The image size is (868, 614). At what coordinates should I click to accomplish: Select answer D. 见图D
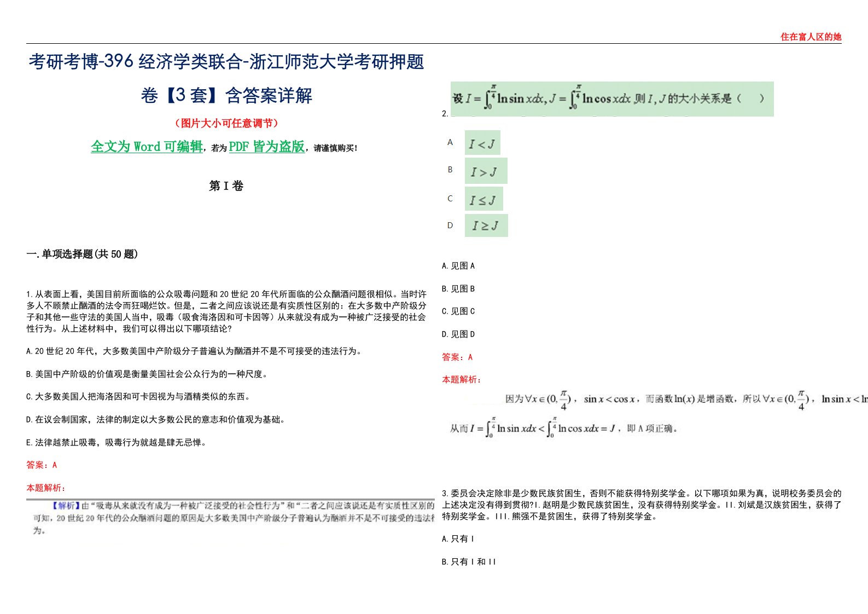click(x=458, y=334)
